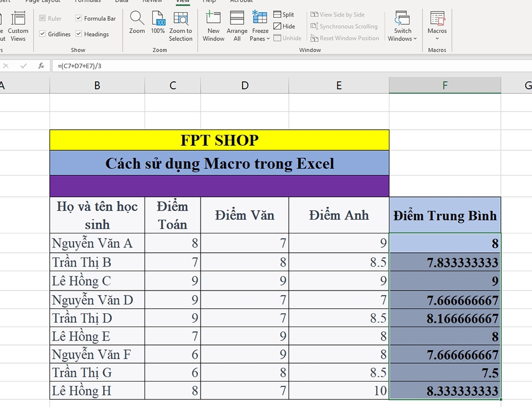Select the FPT SHOP title cell
The width and height of the screenshot is (532, 407).
(219, 140)
